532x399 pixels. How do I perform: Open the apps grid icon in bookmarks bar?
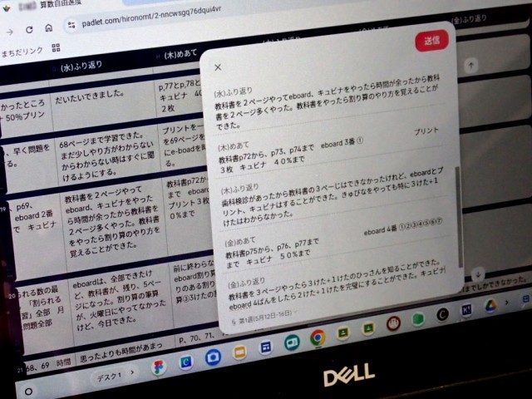pyautogui.click(x=56, y=47)
